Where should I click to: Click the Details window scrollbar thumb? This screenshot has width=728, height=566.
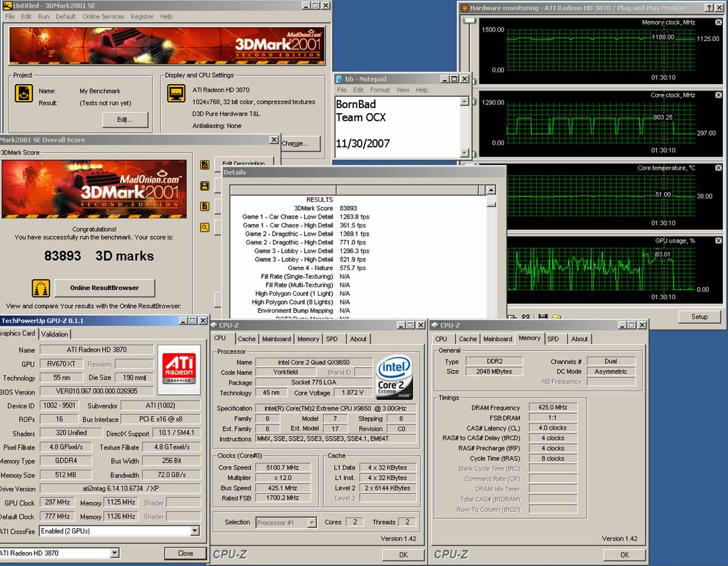[491, 204]
